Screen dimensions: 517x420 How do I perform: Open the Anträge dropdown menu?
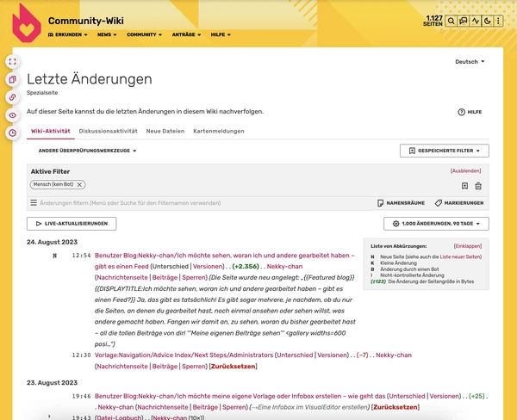tap(186, 34)
